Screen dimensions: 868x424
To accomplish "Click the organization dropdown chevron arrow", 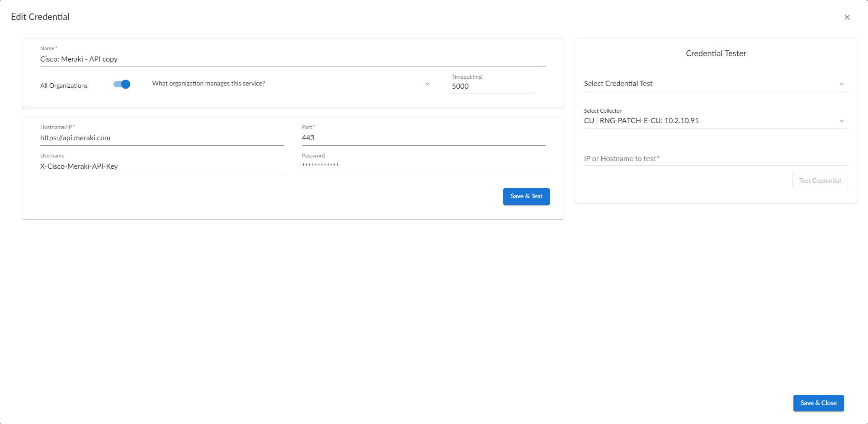I will 427,84.
